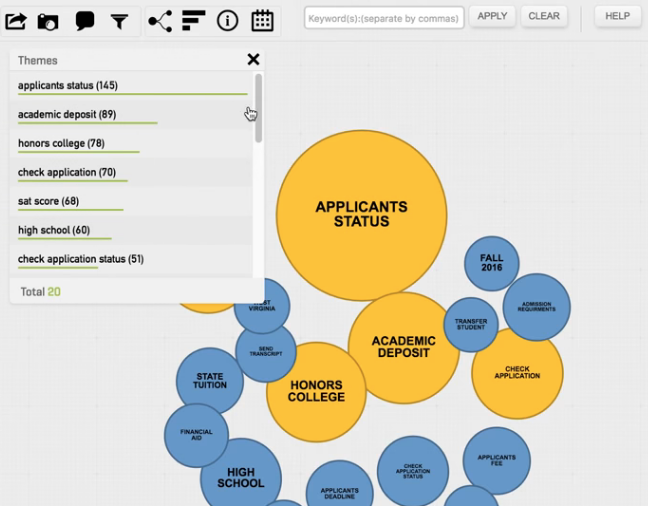This screenshot has height=506, width=648.
Task: Click the CHECK APPLICATION STATUS blue bubble
Action: click(413, 471)
